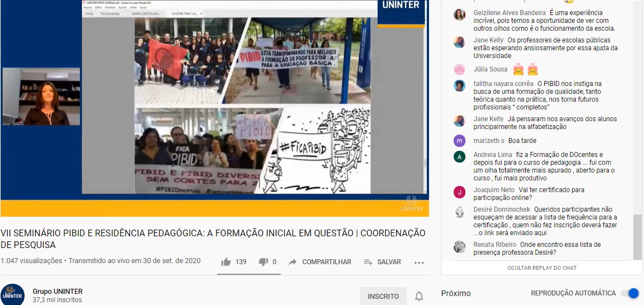Open the three-dot more actions menu
This screenshot has width=644, height=305.
(419, 262)
